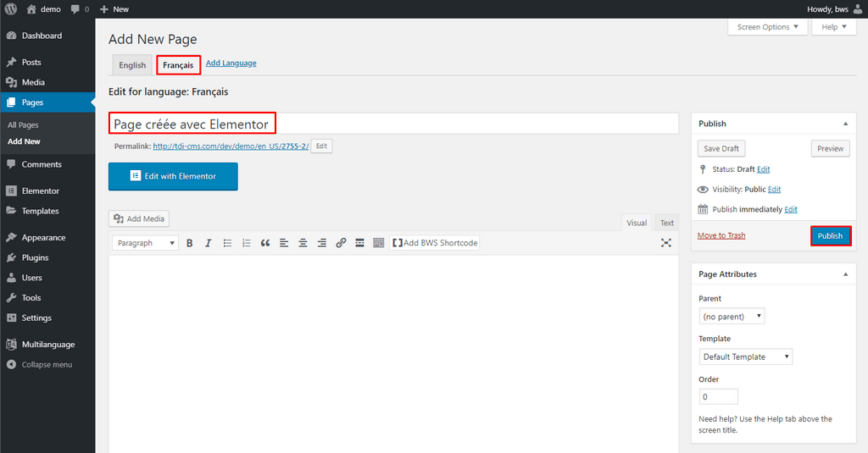
Task: Click Move to Trash link
Action: tap(721, 235)
